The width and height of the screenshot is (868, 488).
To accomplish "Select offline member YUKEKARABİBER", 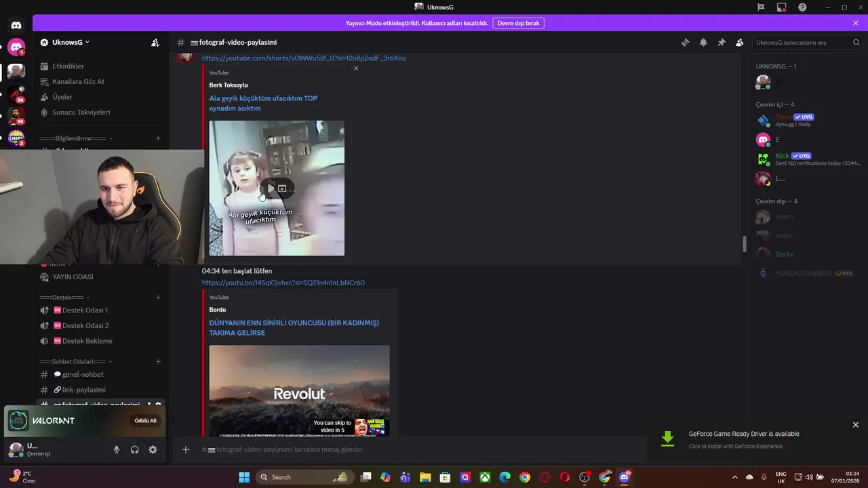I will [807, 273].
